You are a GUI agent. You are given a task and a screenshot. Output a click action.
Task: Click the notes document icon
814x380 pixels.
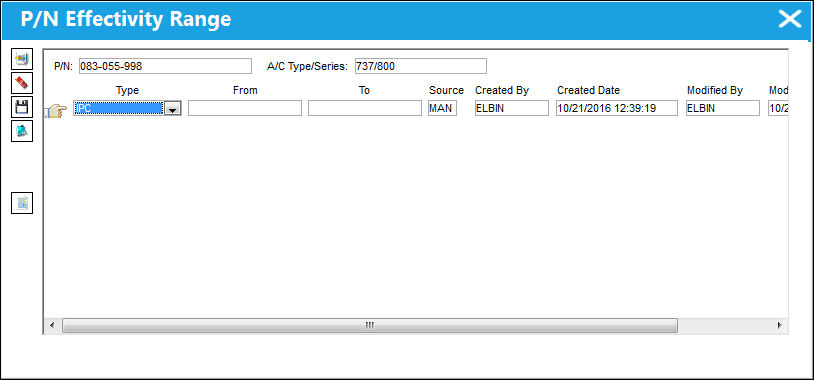click(22, 203)
